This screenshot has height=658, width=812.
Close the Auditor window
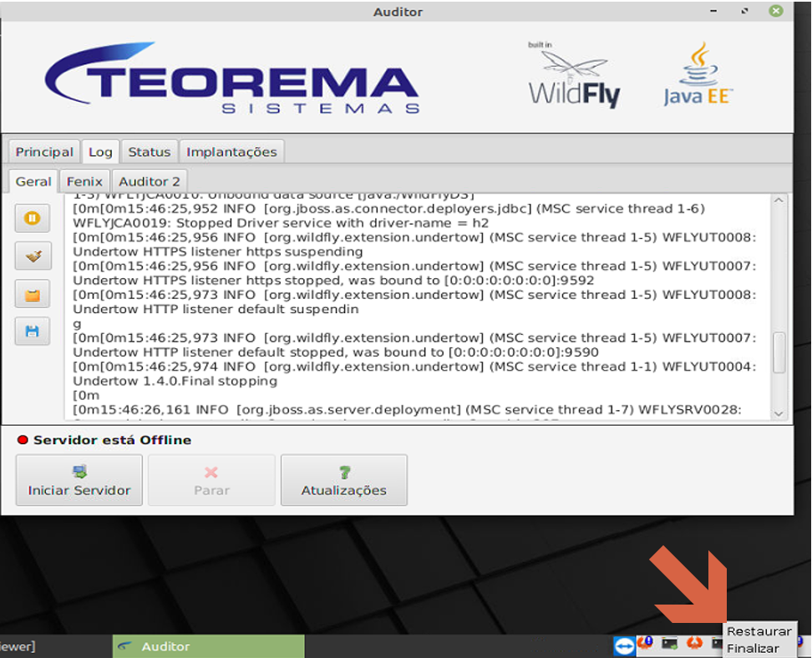pos(776,11)
